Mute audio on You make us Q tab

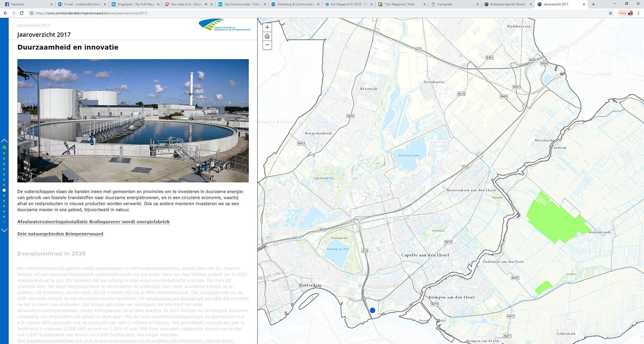coord(206,4)
